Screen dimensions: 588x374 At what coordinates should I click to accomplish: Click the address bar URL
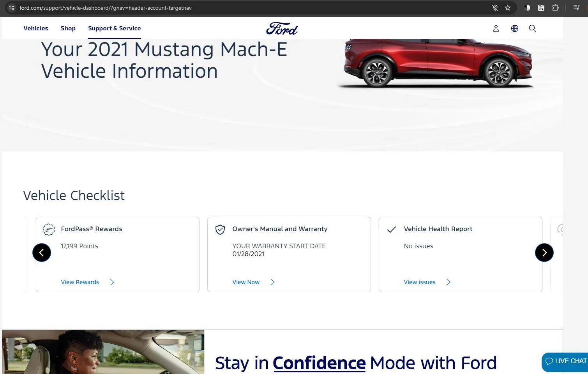pyautogui.click(x=106, y=8)
